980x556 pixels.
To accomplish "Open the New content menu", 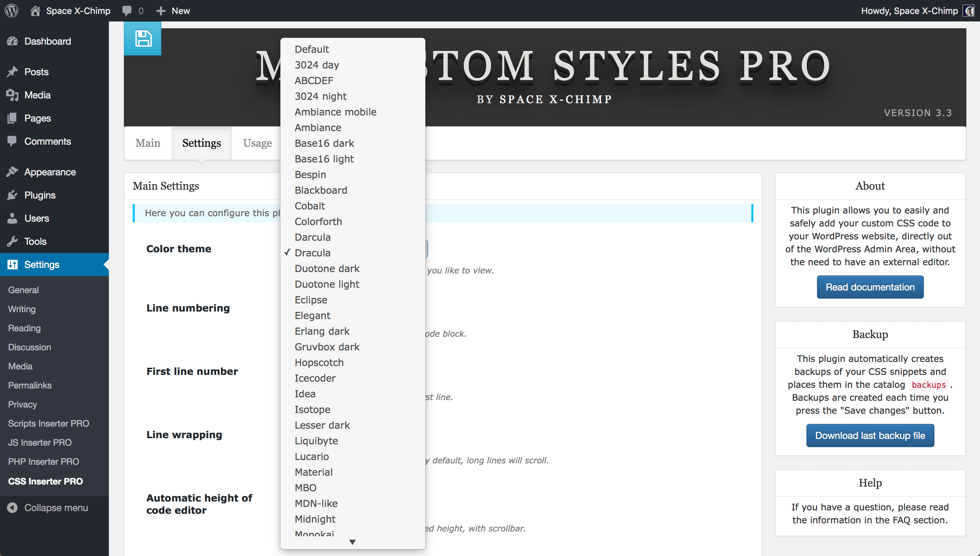I will 173,11.
